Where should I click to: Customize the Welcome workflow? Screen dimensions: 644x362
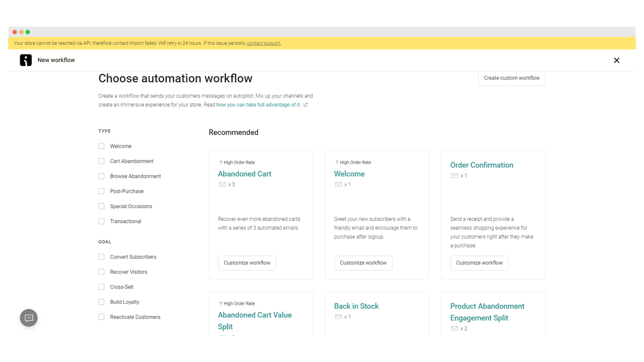pos(363,263)
